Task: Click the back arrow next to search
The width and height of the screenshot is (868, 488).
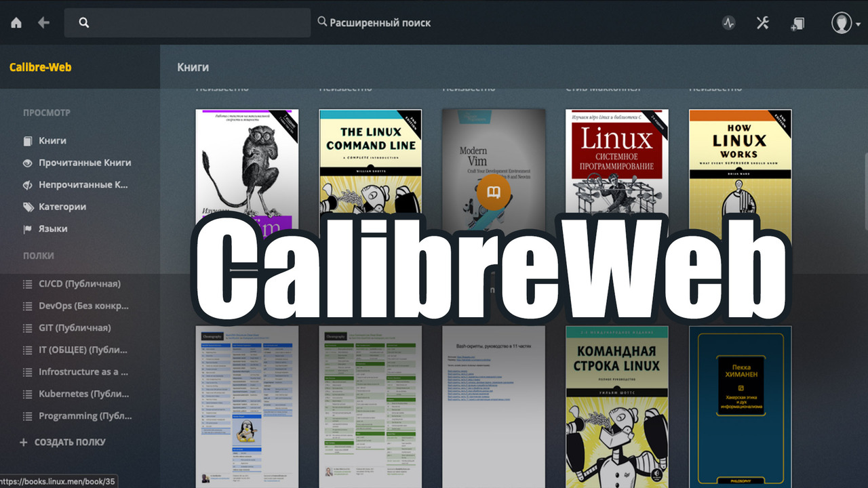Action: [x=43, y=22]
